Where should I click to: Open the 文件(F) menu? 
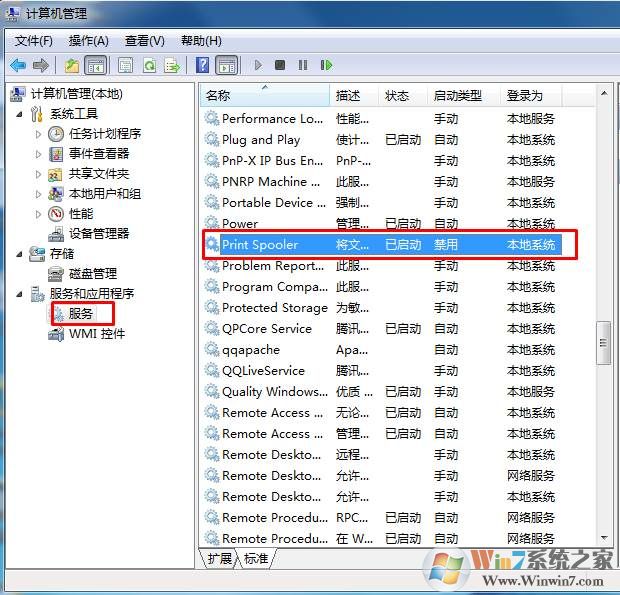pyautogui.click(x=33, y=41)
